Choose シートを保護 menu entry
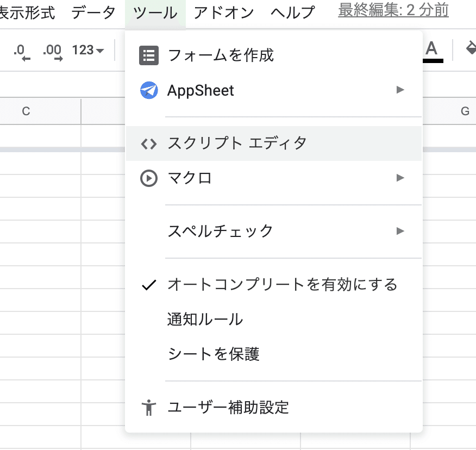The width and height of the screenshot is (476, 450). pyautogui.click(x=214, y=354)
